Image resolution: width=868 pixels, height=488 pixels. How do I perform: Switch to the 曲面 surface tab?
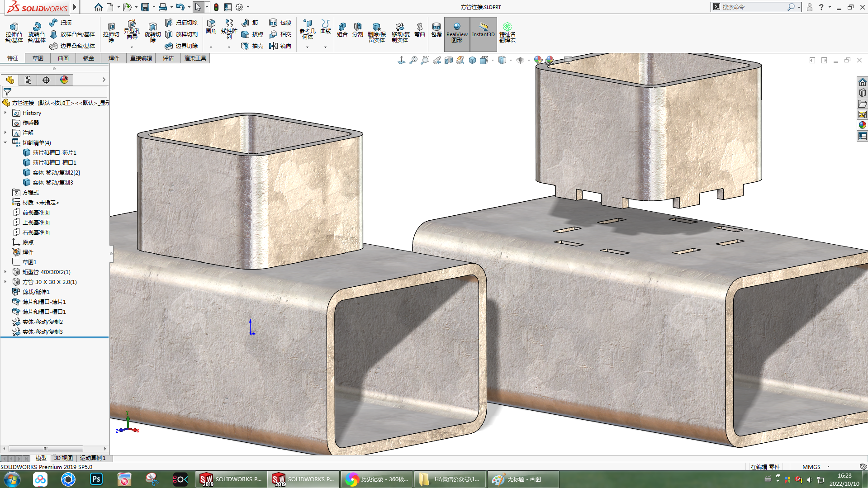(63, 58)
